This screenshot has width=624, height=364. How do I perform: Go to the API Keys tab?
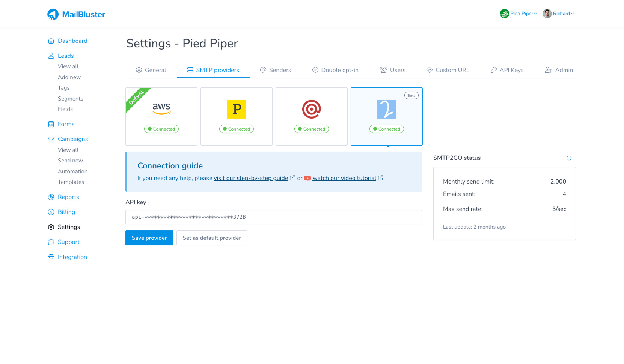(x=507, y=70)
